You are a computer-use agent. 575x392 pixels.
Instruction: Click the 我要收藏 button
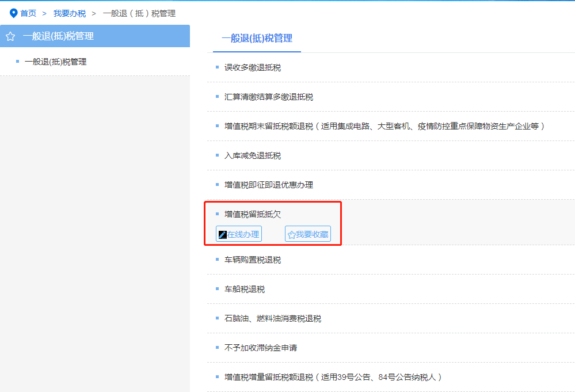(308, 234)
